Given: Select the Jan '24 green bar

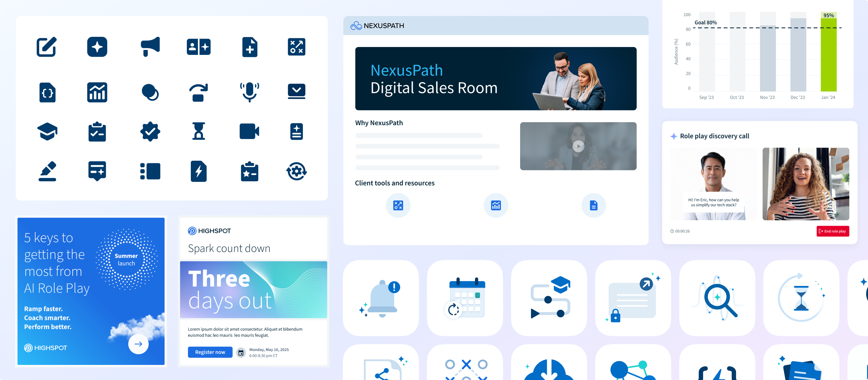Looking at the screenshot, I should [x=829, y=55].
